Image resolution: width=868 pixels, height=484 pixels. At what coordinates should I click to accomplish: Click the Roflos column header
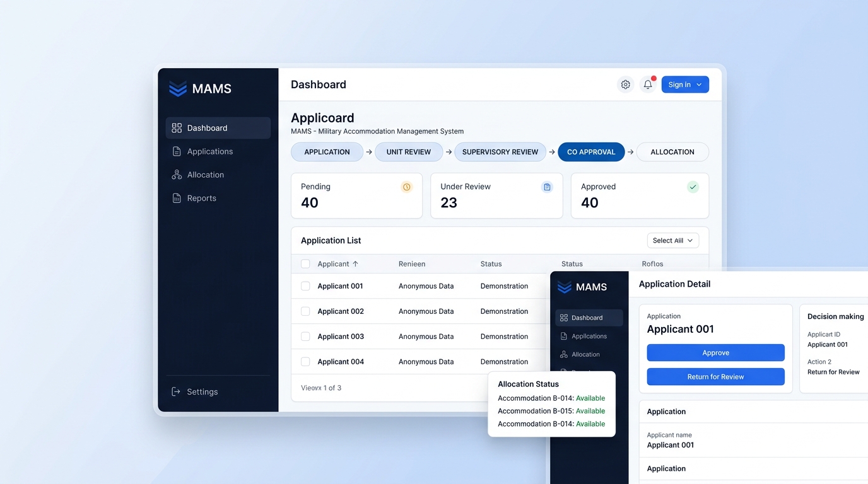[x=652, y=264]
